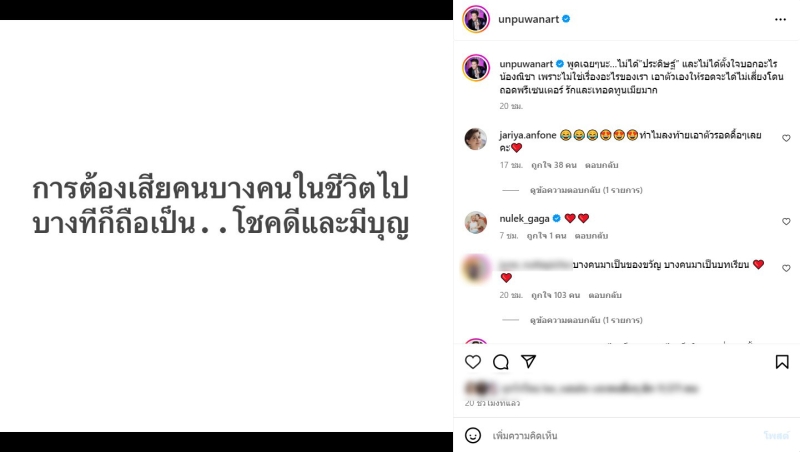Focus the add-a-comment text field

point(622,435)
